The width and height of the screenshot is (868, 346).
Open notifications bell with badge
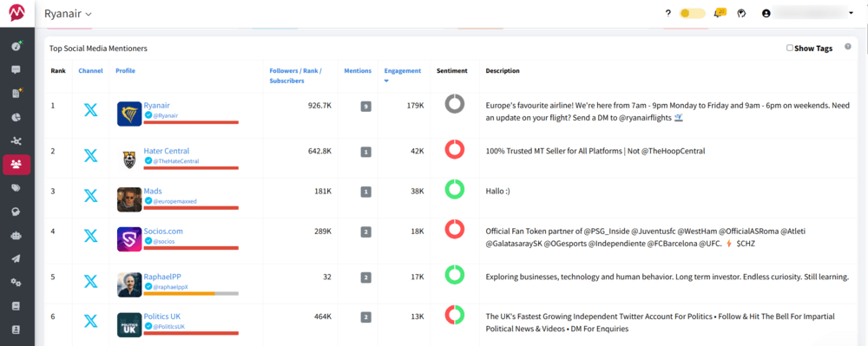point(720,13)
